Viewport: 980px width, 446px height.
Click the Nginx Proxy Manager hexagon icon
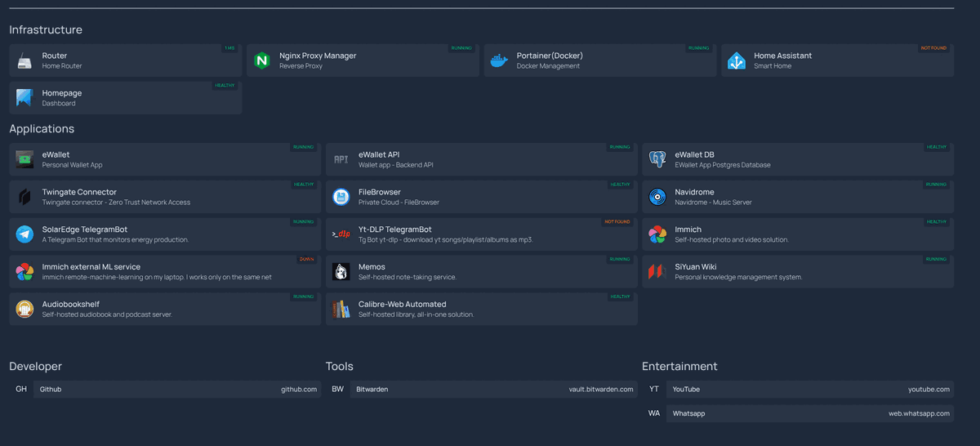point(261,61)
